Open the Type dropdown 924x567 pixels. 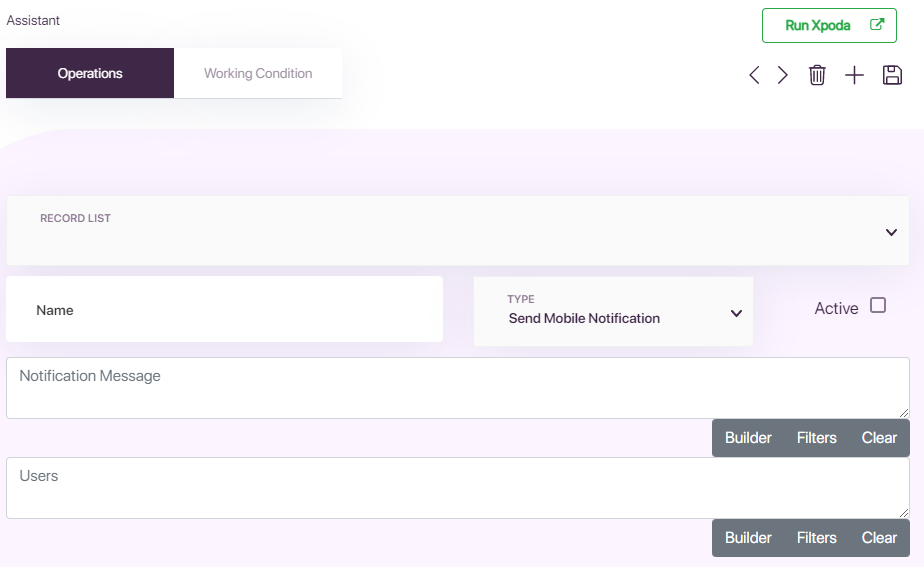(x=613, y=311)
